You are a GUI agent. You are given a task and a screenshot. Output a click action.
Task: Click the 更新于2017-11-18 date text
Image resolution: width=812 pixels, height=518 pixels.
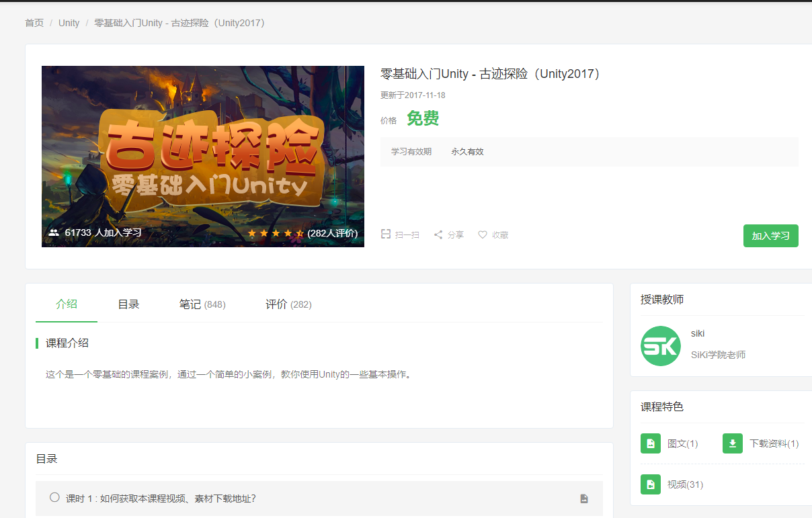pos(413,95)
